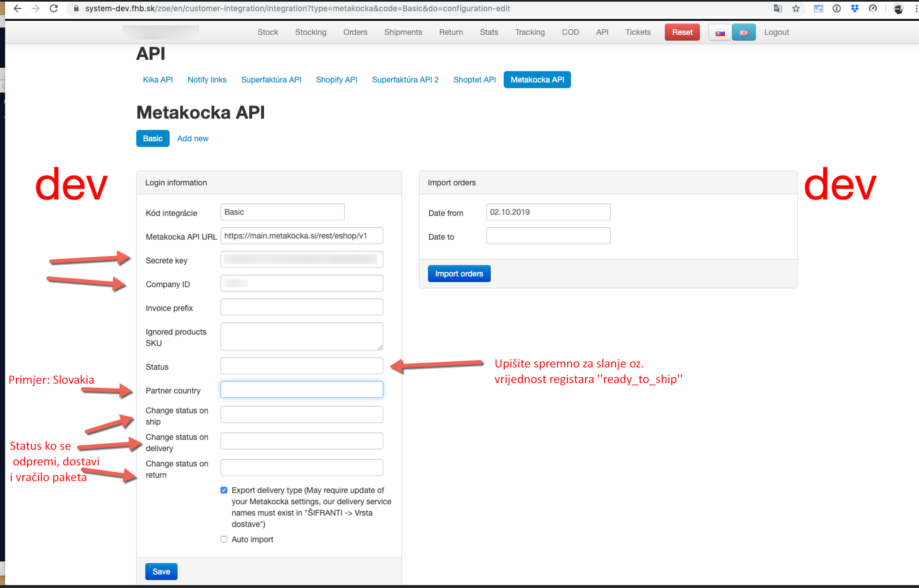919x588 pixels.
Task: Open the Shipments menu item
Action: [x=403, y=33]
